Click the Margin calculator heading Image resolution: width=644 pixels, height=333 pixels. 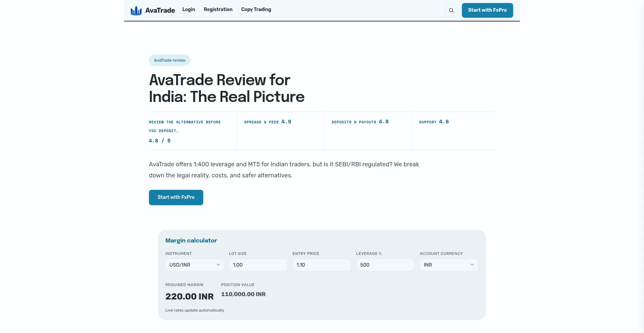(191, 240)
